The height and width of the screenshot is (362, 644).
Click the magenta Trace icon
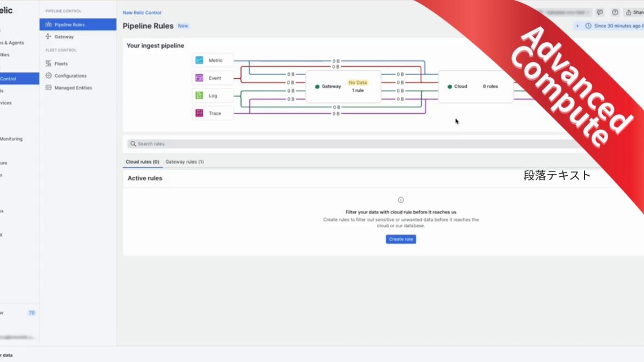pyautogui.click(x=199, y=113)
